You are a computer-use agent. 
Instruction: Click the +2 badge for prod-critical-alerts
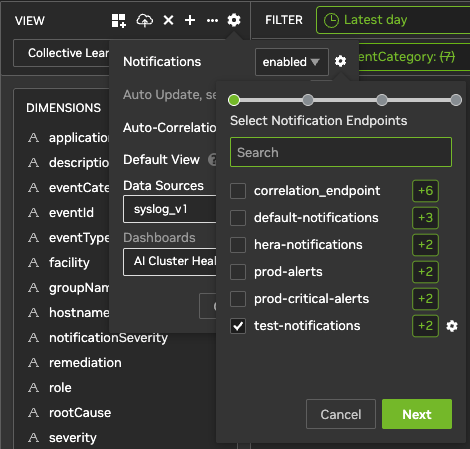[x=425, y=299]
